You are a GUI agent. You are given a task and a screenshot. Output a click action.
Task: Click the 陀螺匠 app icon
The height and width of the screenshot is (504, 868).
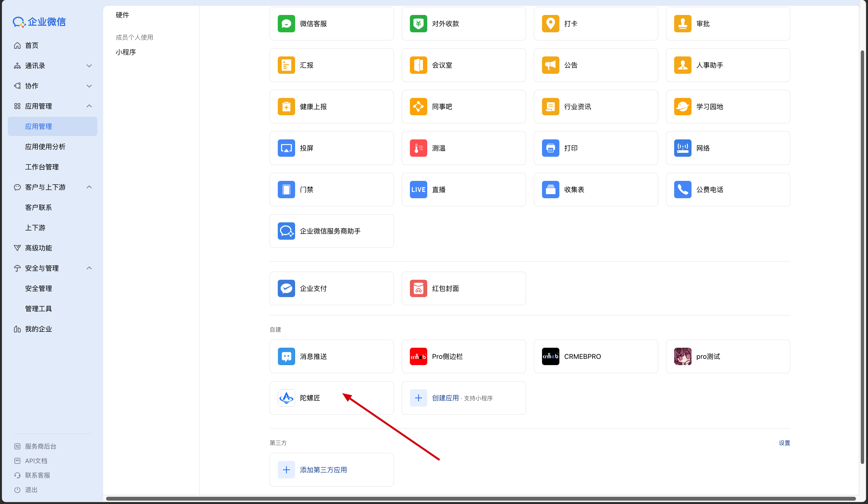[286, 398]
